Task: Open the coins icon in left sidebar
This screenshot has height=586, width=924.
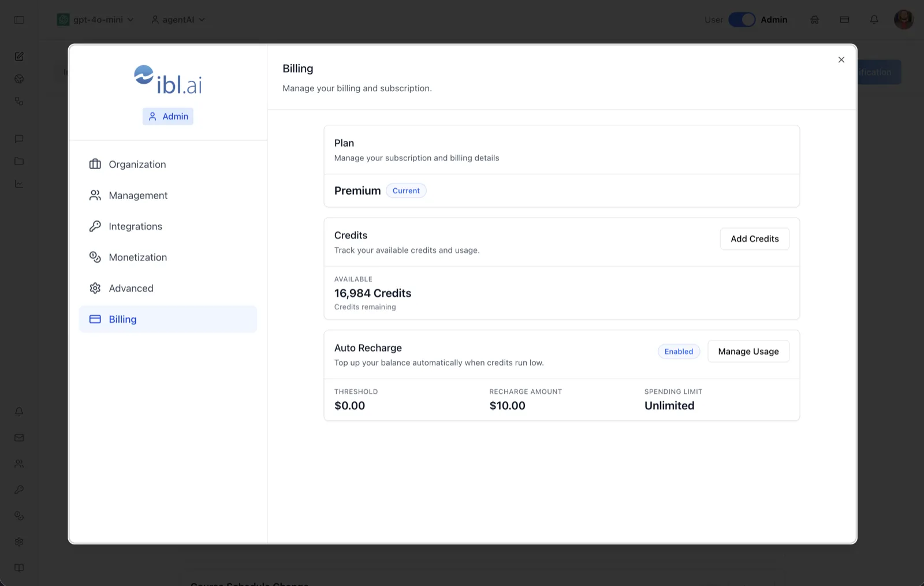Action: tap(19, 516)
